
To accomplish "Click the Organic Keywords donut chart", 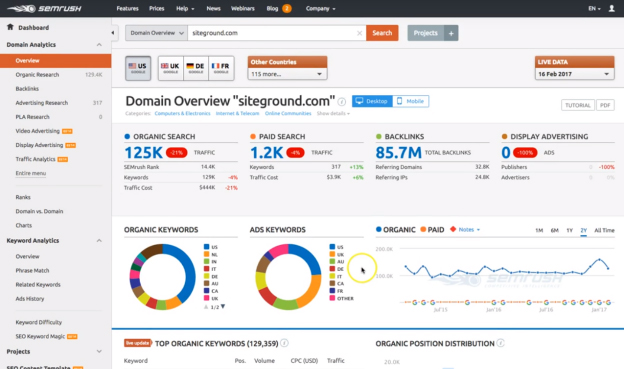I will [163, 277].
